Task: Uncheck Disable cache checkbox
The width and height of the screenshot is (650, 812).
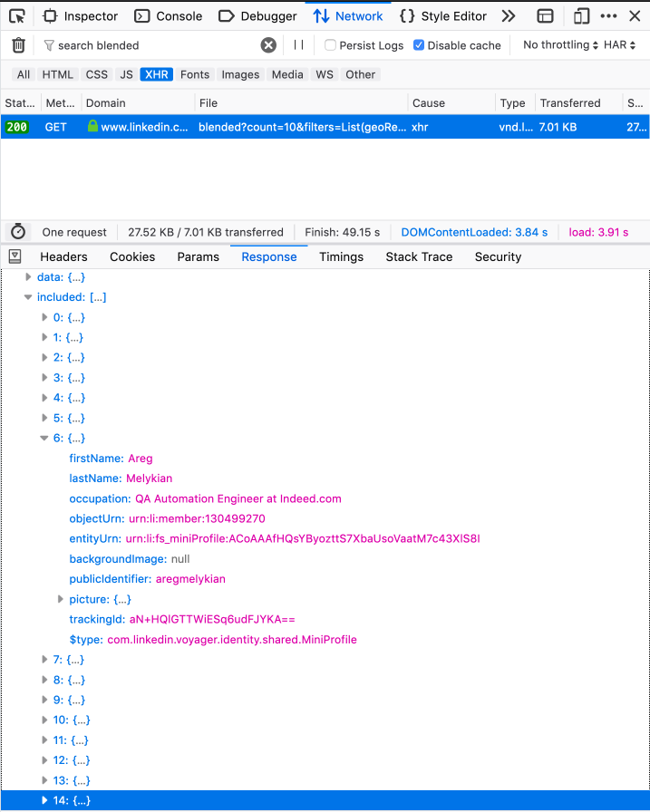Action: click(419, 45)
